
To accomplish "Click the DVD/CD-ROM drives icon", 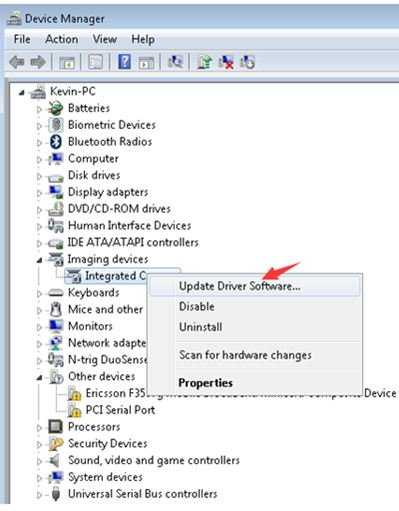I will tap(55, 209).
